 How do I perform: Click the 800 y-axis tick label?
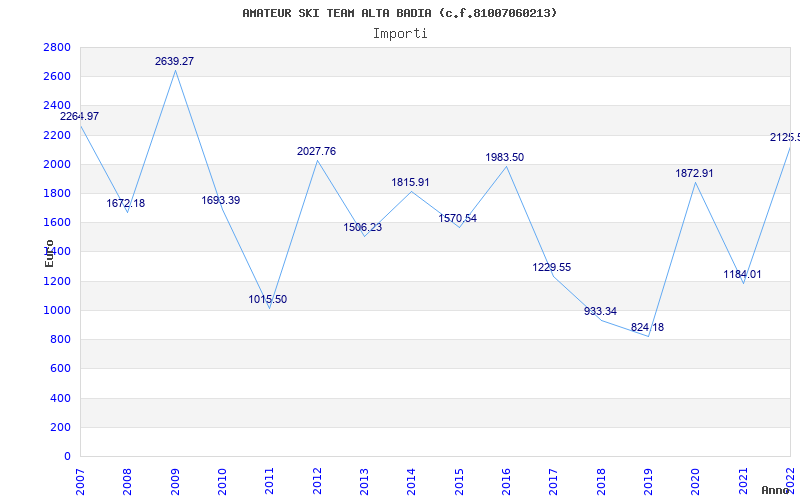coord(60,340)
